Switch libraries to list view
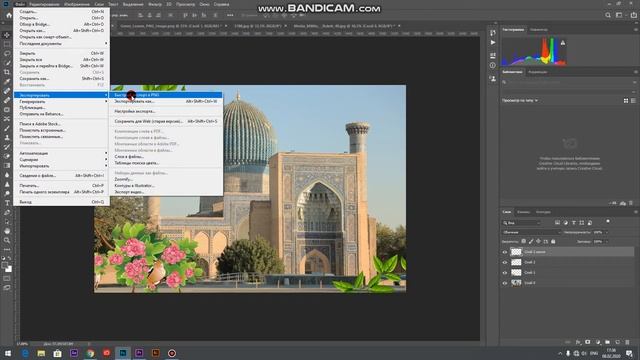640x360 pixels. click(633, 100)
